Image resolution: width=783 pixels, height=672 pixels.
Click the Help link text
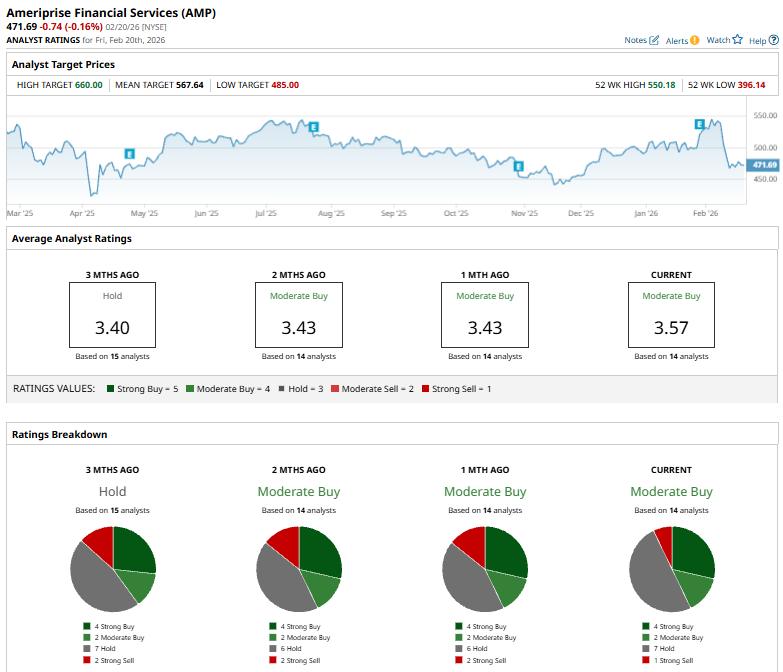point(757,41)
